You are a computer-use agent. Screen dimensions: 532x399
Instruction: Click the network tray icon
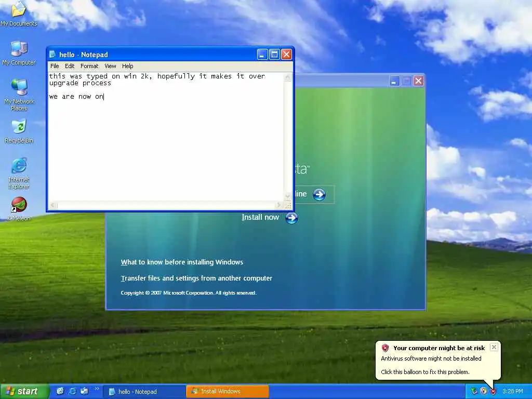474,391
